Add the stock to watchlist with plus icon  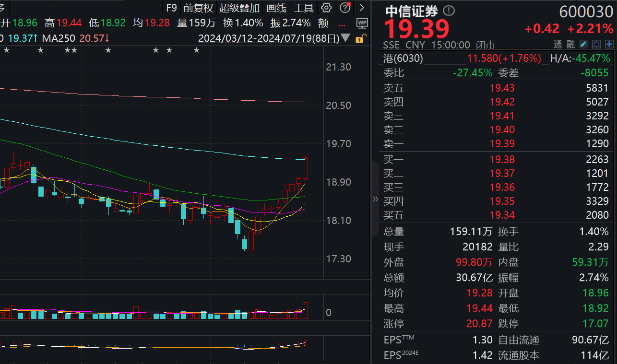609,45
